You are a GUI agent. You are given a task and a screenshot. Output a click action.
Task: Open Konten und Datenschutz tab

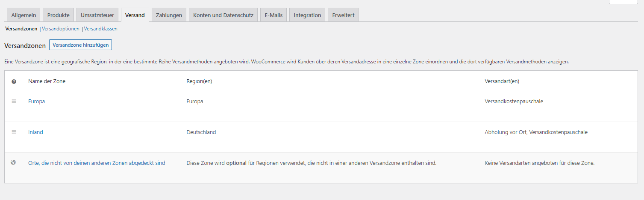(x=223, y=15)
